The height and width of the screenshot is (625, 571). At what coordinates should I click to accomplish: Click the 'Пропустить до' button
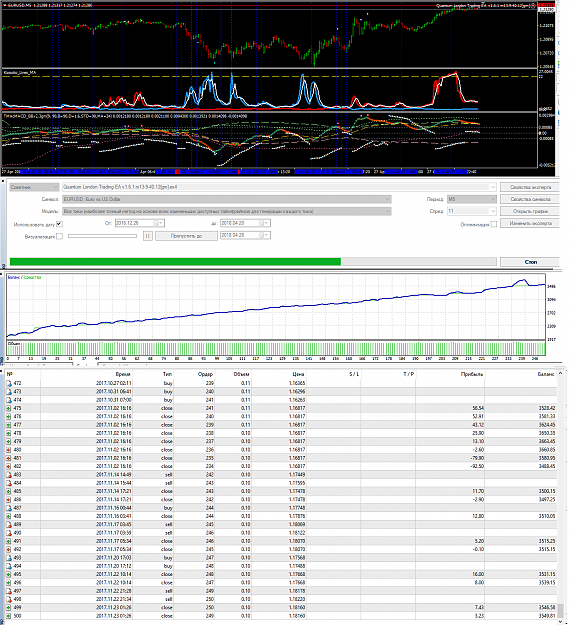click(x=186, y=236)
